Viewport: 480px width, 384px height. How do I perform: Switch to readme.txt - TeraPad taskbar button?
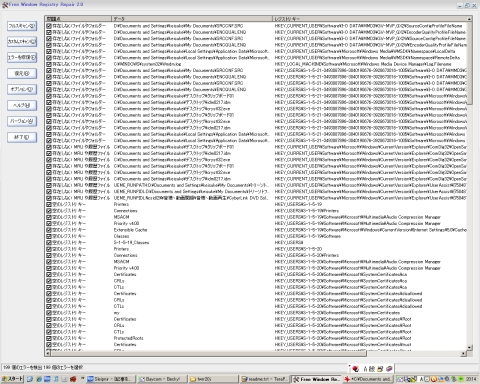265,379
